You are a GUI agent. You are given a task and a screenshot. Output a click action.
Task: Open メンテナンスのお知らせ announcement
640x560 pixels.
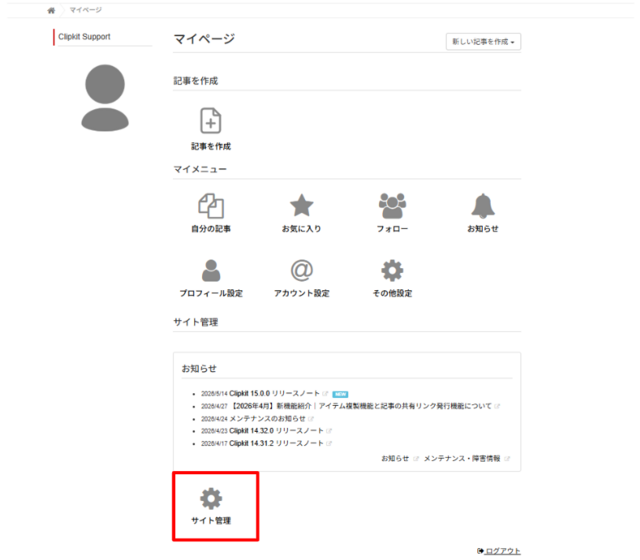tap(267, 419)
